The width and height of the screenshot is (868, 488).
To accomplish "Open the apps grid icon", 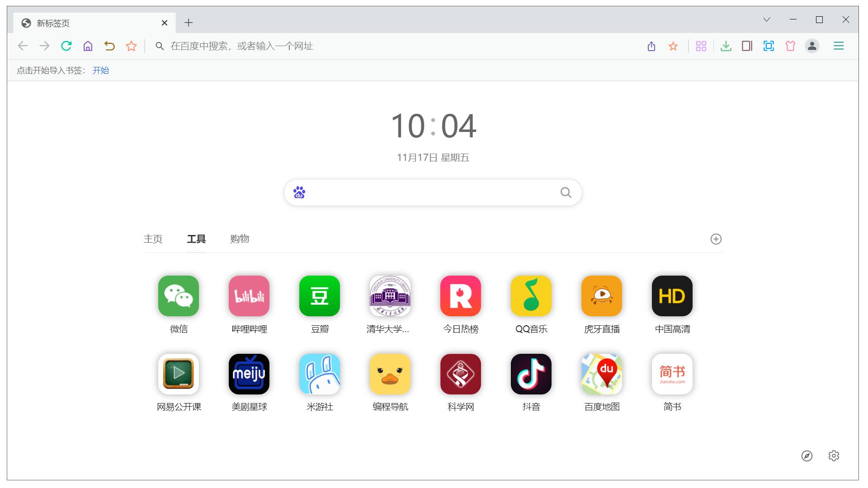I will tap(701, 46).
